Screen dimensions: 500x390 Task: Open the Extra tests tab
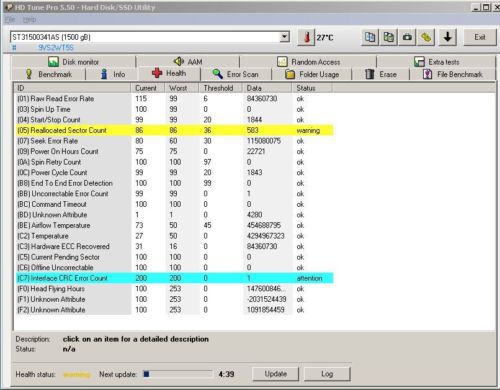click(x=437, y=62)
